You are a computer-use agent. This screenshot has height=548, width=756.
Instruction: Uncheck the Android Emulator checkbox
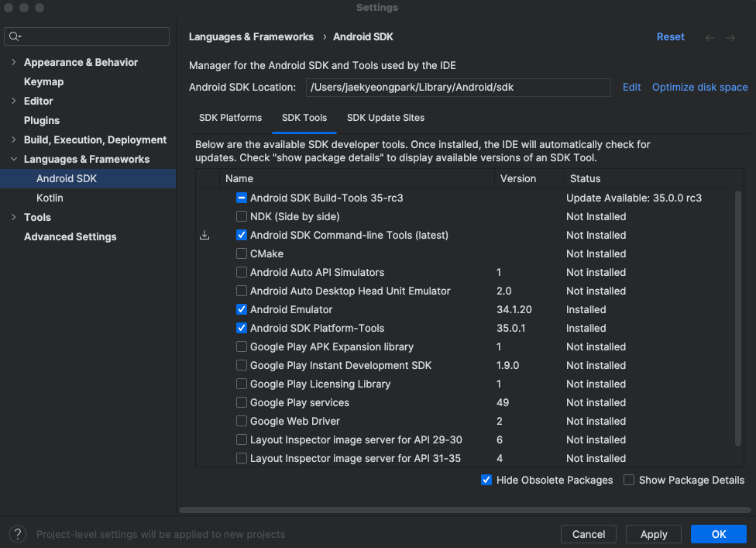[242, 309]
